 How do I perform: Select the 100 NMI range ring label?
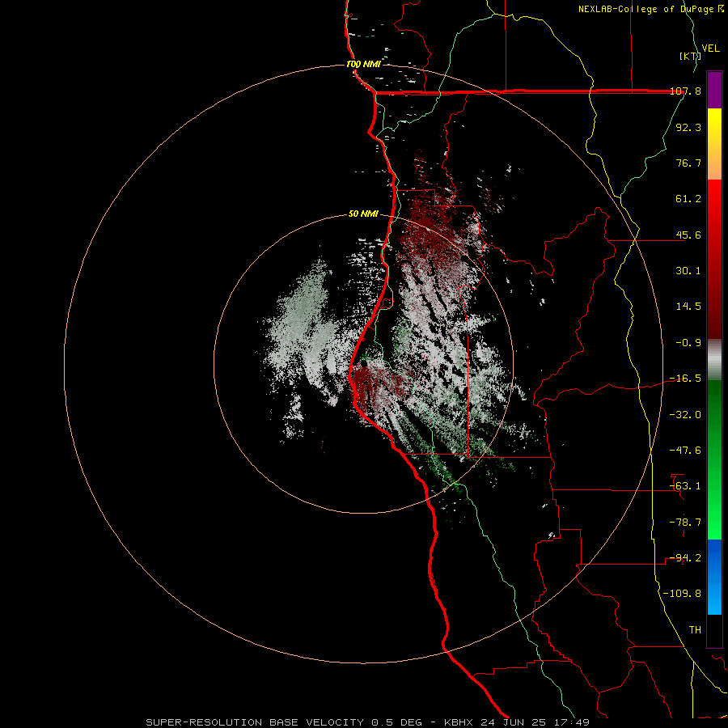pos(363,64)
